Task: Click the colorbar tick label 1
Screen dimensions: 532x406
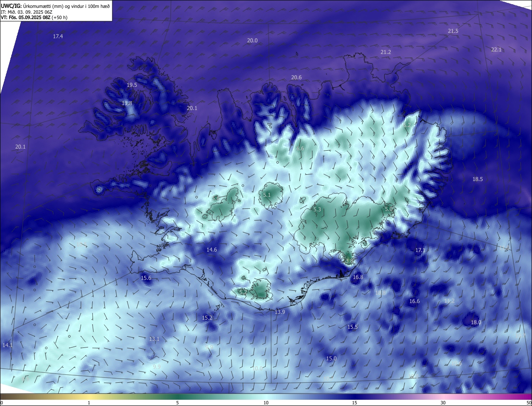Action: [89, 403]
